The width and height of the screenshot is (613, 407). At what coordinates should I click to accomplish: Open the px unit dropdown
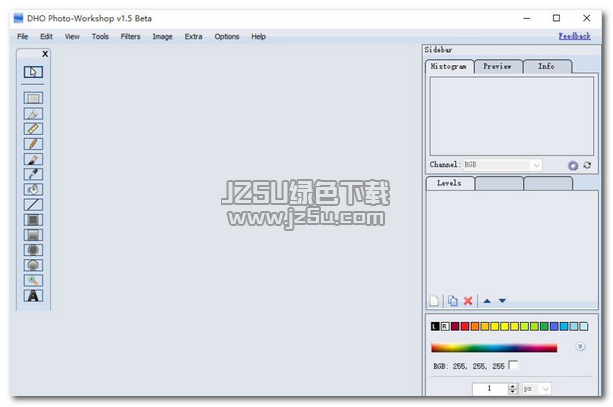[536, 389]
